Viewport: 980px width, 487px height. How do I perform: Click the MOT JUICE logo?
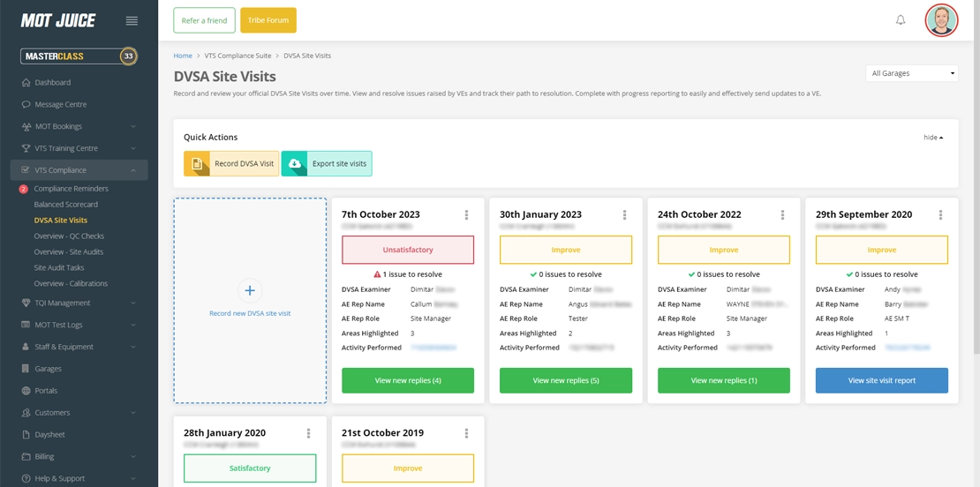point(58,20)
